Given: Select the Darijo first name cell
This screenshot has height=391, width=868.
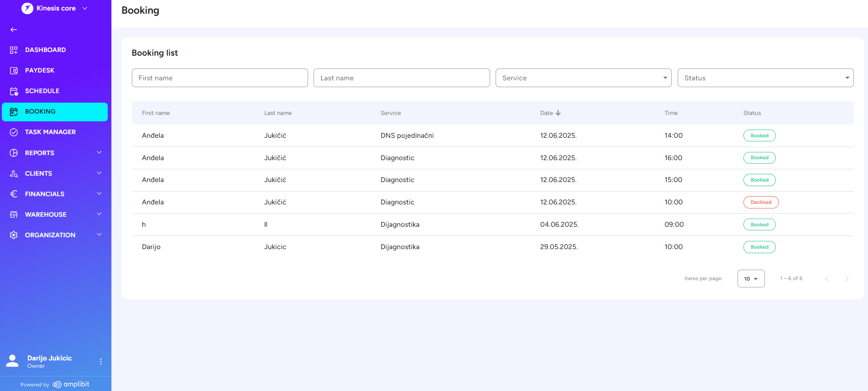Looking at the screenshot, I should [151, 247].
